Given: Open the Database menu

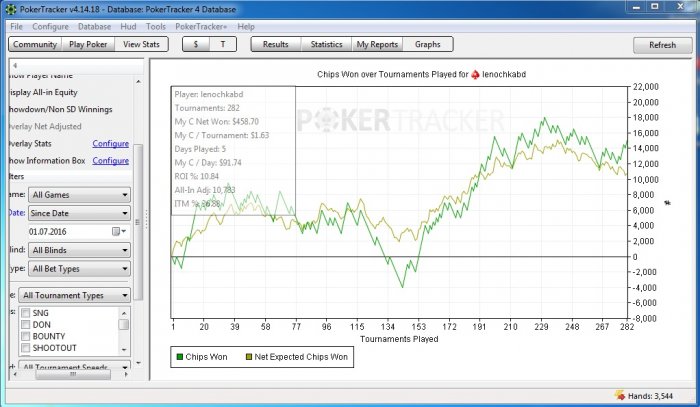Looking at the screenshot, I should tap(94, 26).
